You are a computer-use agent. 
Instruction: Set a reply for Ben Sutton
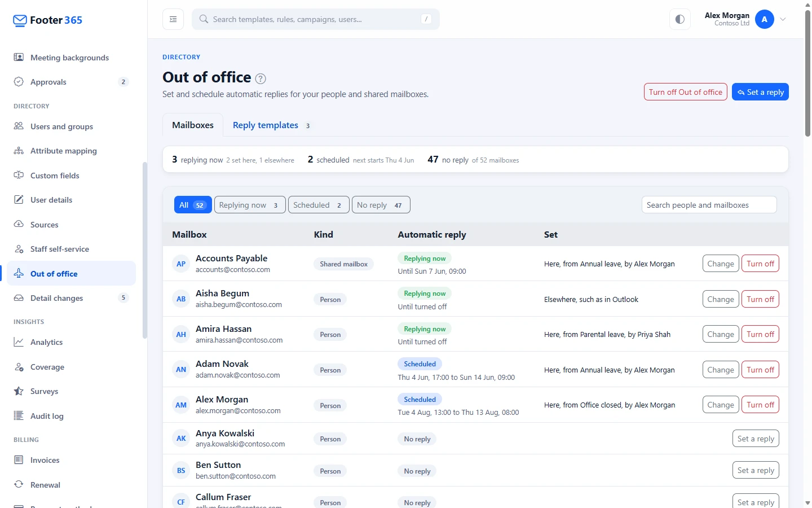(x=756, y=470)
